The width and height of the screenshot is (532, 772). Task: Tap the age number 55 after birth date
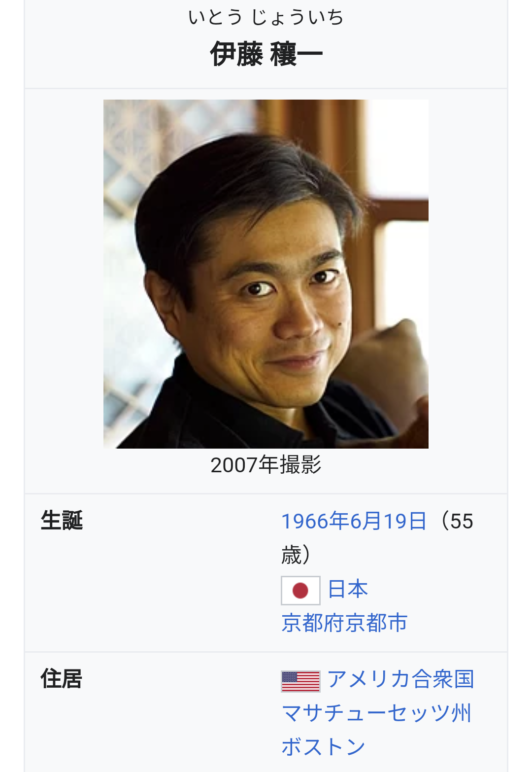(462, 522)
